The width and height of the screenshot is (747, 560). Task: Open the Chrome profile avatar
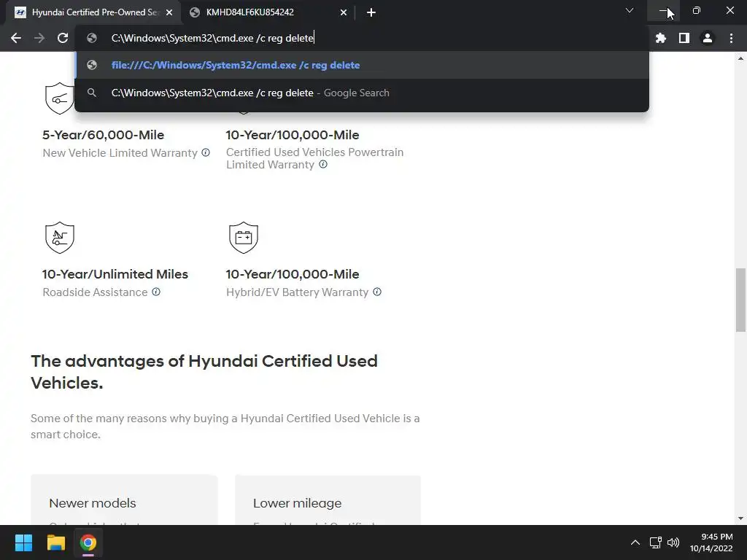pyautogui.click(x=708, y=39)
